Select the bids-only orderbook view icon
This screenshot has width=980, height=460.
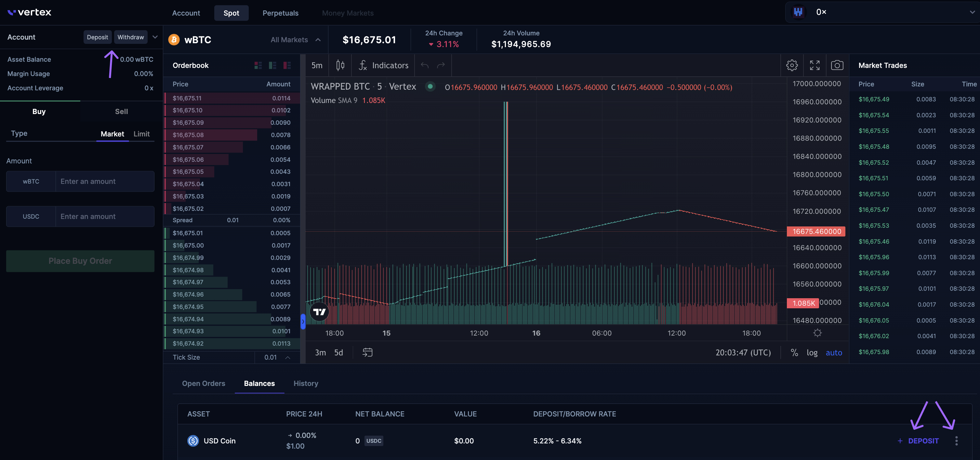[272, 65]
